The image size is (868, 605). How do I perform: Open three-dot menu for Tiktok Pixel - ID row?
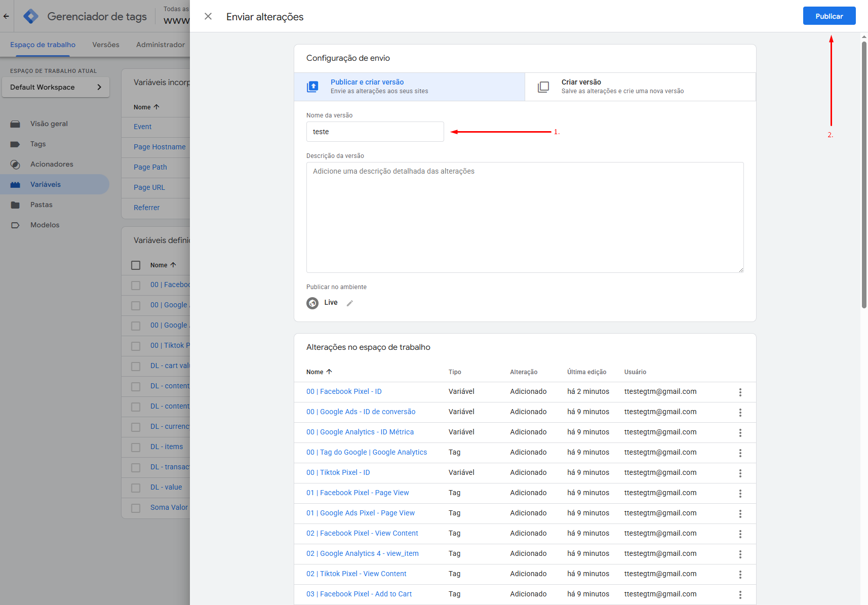[740, 473]
